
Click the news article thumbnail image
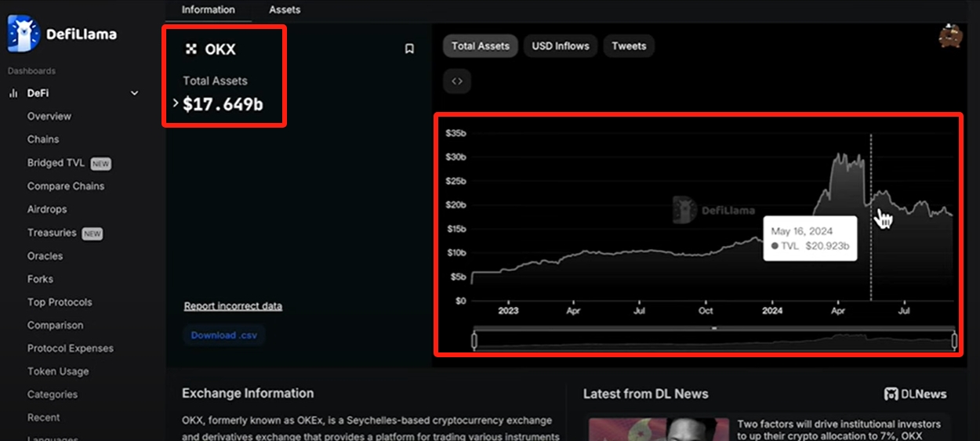(659, 429)
